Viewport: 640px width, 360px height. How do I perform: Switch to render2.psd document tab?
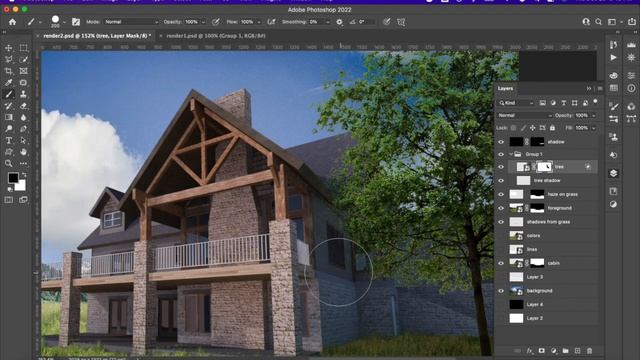97,36
